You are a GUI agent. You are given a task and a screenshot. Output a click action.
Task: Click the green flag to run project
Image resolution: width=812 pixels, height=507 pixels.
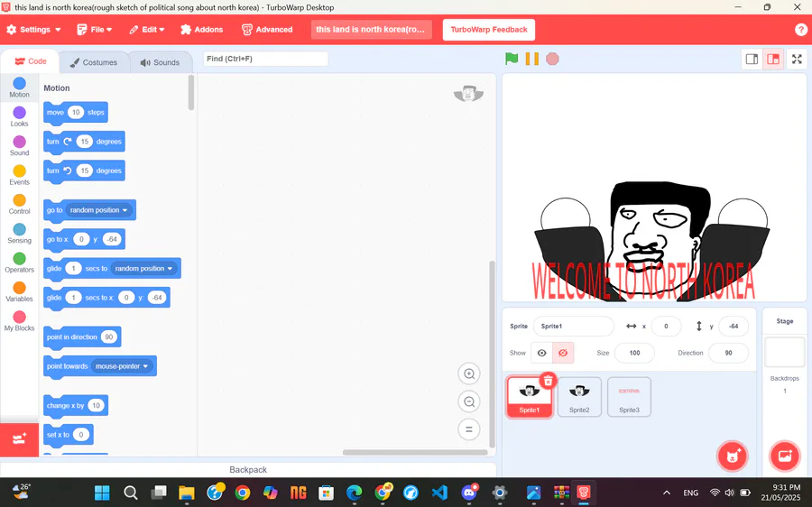click(512, 59)
